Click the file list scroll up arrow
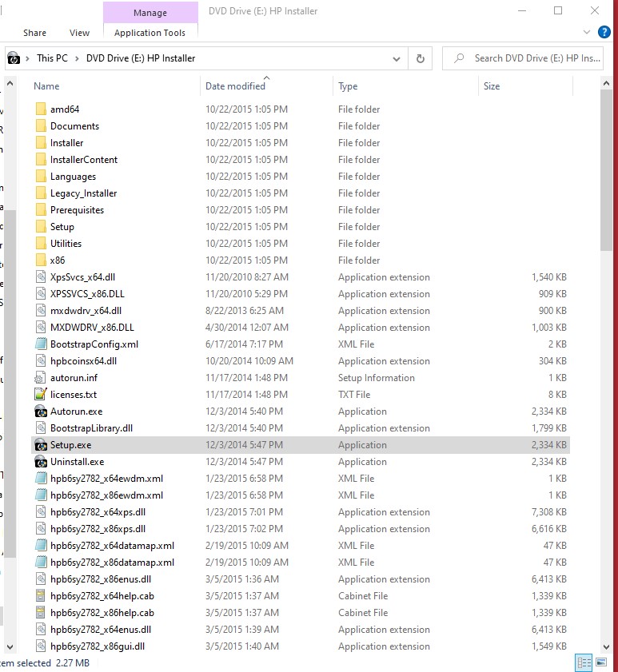This screenshot has width=618, height=672. coord(606,84)
